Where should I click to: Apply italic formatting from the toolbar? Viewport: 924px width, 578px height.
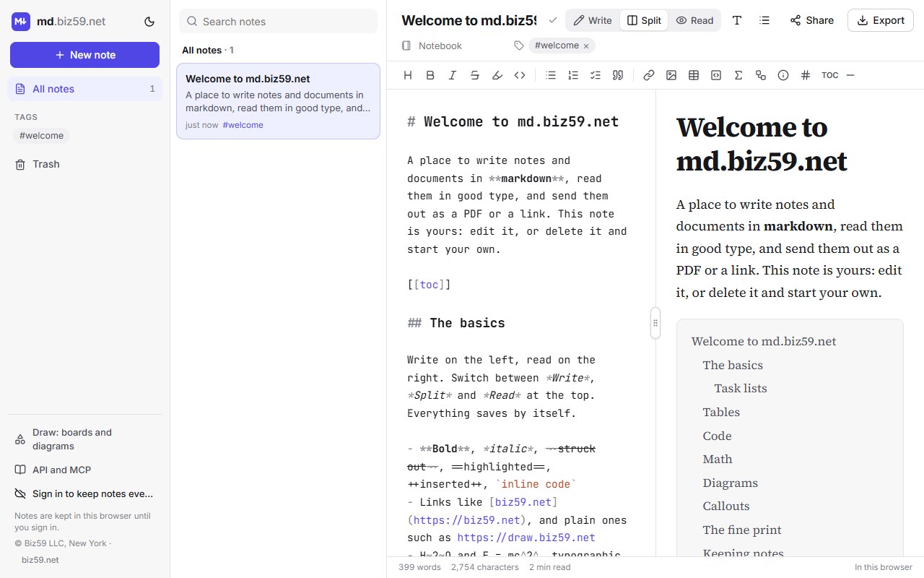pos(453,75)
